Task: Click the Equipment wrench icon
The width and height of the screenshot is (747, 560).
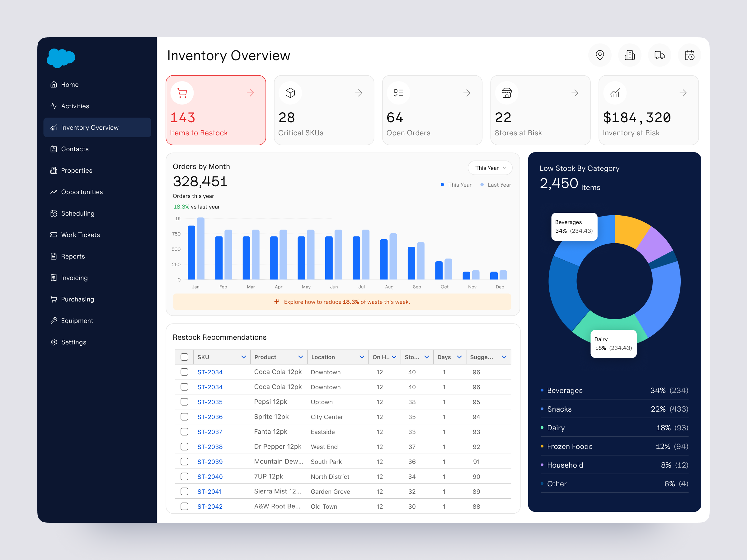Action: tap(54, 321)
